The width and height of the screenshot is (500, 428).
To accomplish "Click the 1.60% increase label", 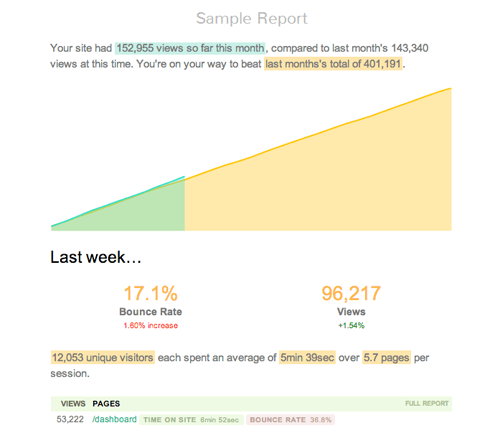I will [x=151, y=325].
